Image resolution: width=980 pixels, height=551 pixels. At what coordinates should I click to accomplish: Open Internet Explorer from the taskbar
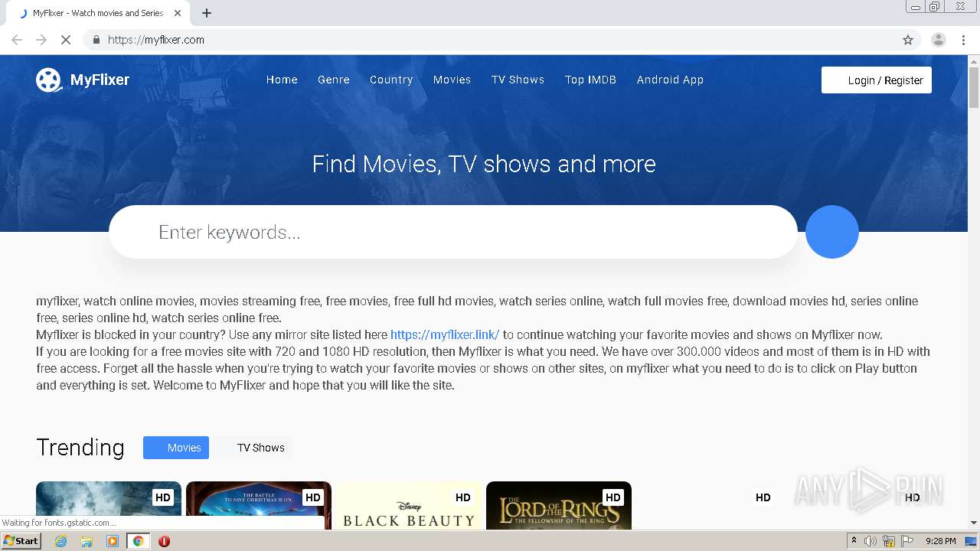[60, 541]
